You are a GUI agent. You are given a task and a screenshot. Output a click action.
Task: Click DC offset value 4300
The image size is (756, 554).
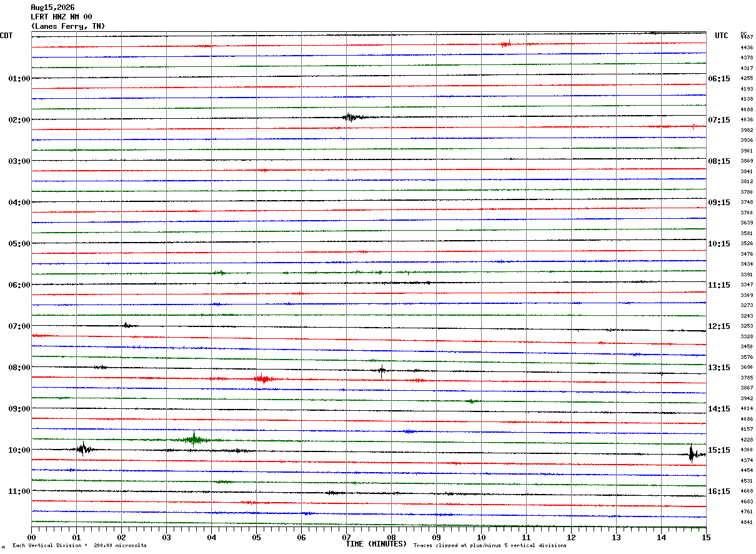pos(747,450)
